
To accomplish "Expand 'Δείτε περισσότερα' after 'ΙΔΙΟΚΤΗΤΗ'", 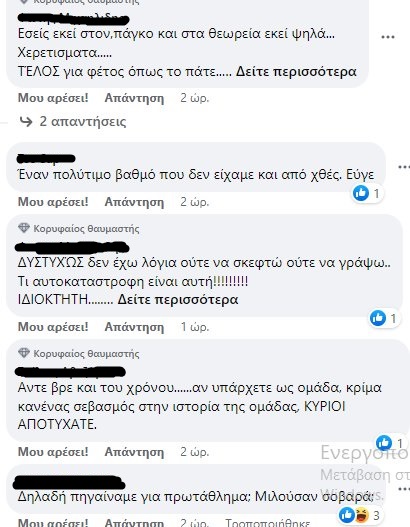I will (178, 299).
